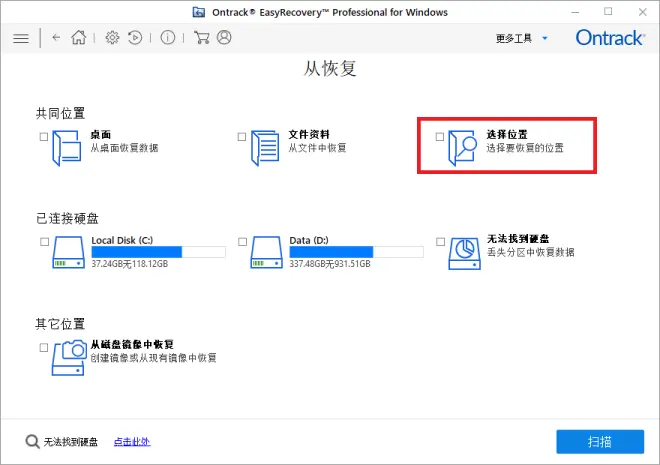Click the Data (D:) usage bar
The height and width of the screenshot is (465, 660).
356,252
